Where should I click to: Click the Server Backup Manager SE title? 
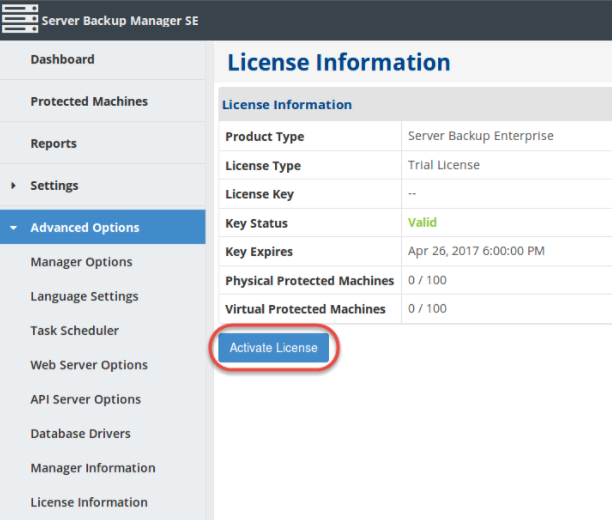tap(120, 21)
